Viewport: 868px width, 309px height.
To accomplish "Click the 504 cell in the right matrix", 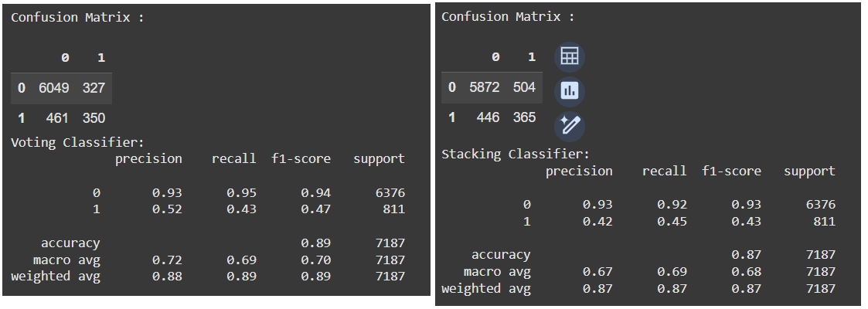I will 524,87.
